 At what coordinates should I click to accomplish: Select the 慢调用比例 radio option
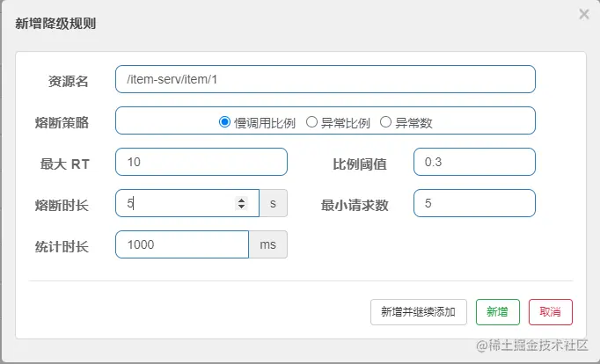tap(224, 122)
